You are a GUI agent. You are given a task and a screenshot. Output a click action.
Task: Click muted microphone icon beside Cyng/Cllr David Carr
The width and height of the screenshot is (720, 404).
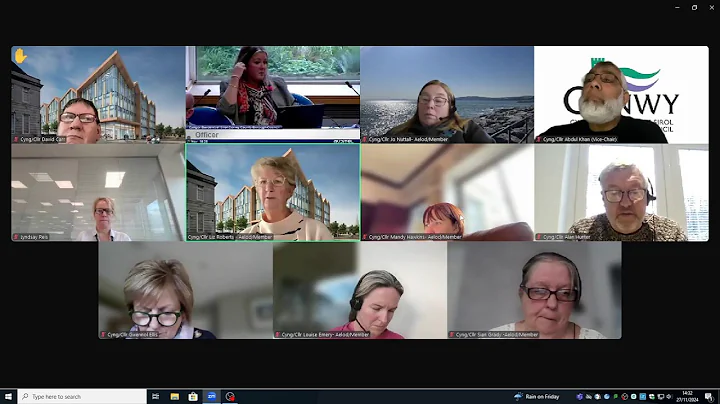click(17, 139)
